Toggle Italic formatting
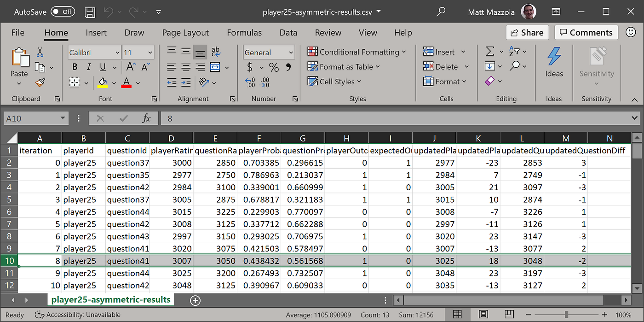The height and width of the screenshot is (322, 644). (89, 67)
